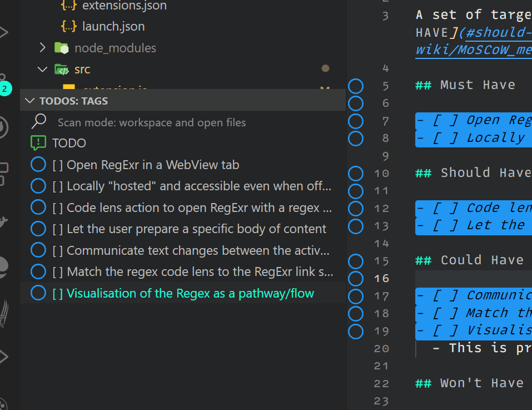Click line number 16 in the gutter

click(x=381, y=279)
